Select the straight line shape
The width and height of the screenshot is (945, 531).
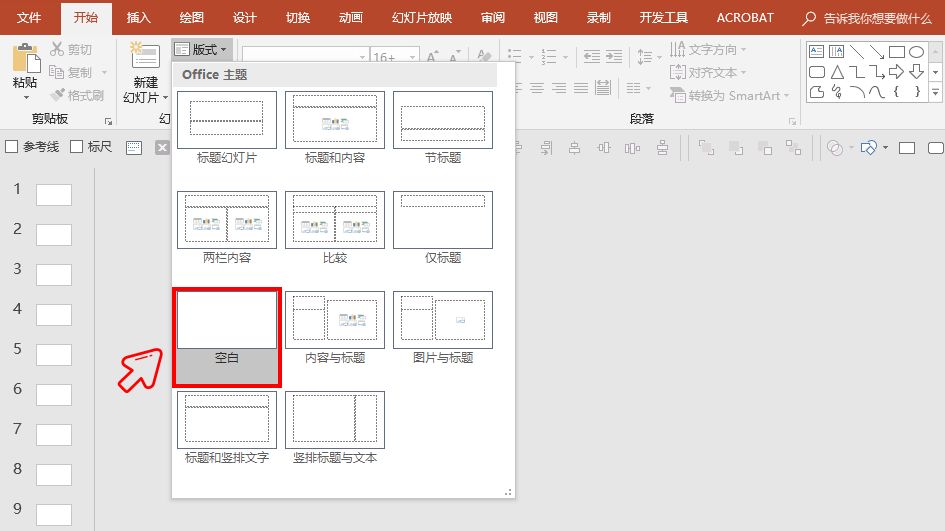(x=856, y=52)
